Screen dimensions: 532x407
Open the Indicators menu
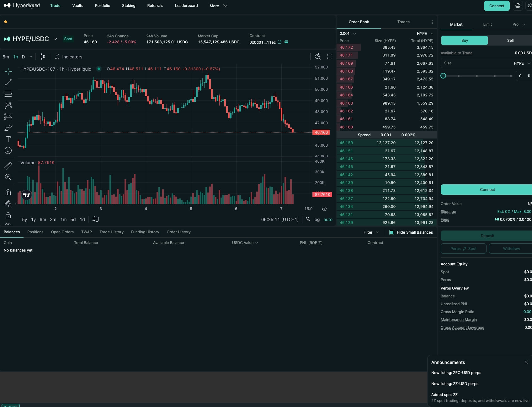pos(69,57)
